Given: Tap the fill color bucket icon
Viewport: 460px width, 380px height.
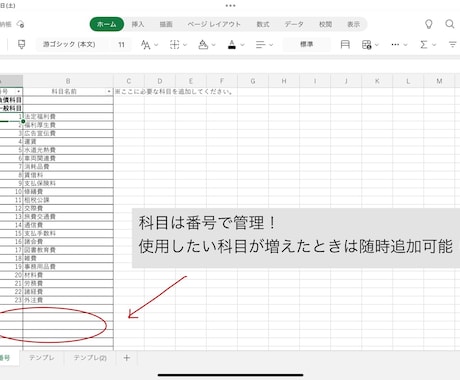Looking at the screenshot, I should tap(203, 45).
